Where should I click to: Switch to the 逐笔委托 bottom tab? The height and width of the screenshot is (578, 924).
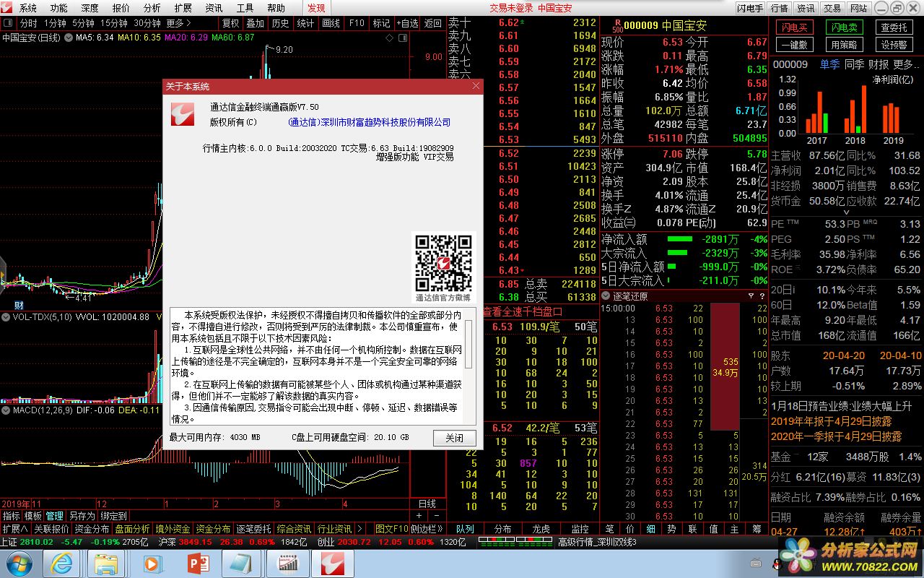coord(254,529)
